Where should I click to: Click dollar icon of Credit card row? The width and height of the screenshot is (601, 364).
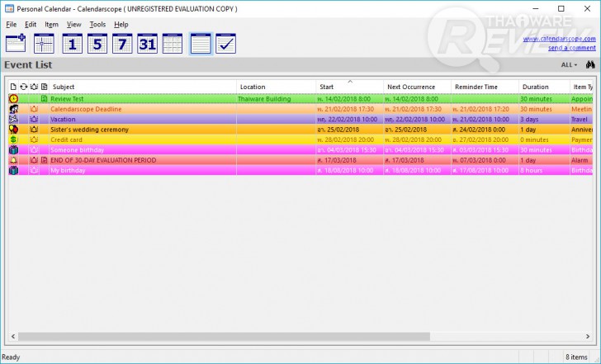pos(13,139)
